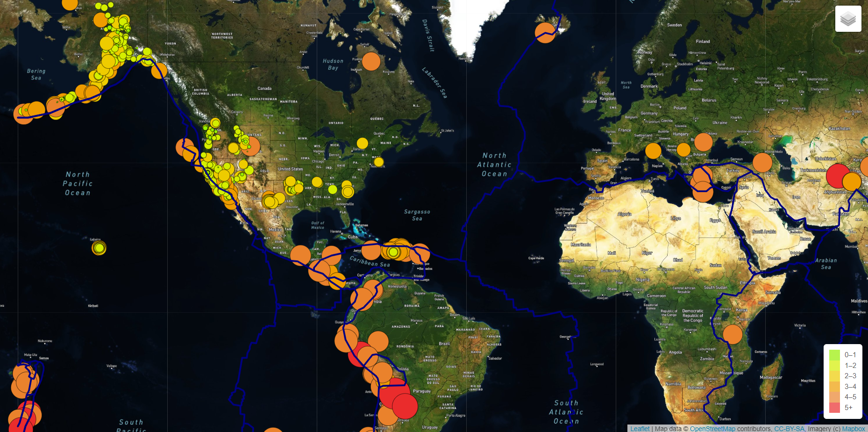Viewport: 868px width, 432px height.
Task: Open the CC-BY-SA license link
Action: pyautogui.click(x=789, y=428)
